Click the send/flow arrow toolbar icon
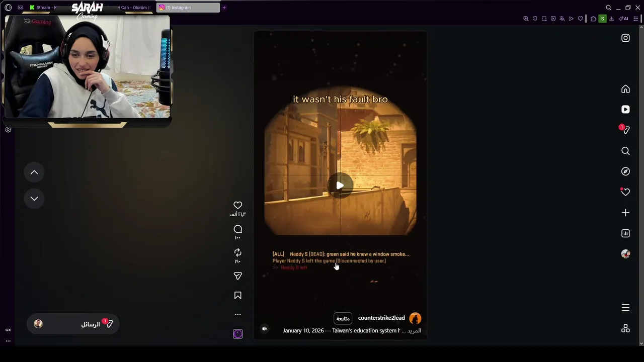This screenshot has height=362, width=644. (571, 19)
